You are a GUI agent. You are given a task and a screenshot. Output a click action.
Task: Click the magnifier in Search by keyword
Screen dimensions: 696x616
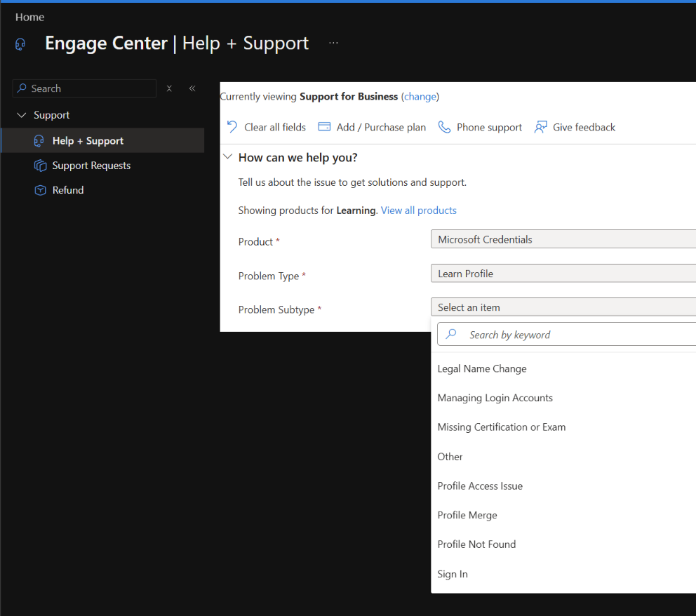(451, 334)
